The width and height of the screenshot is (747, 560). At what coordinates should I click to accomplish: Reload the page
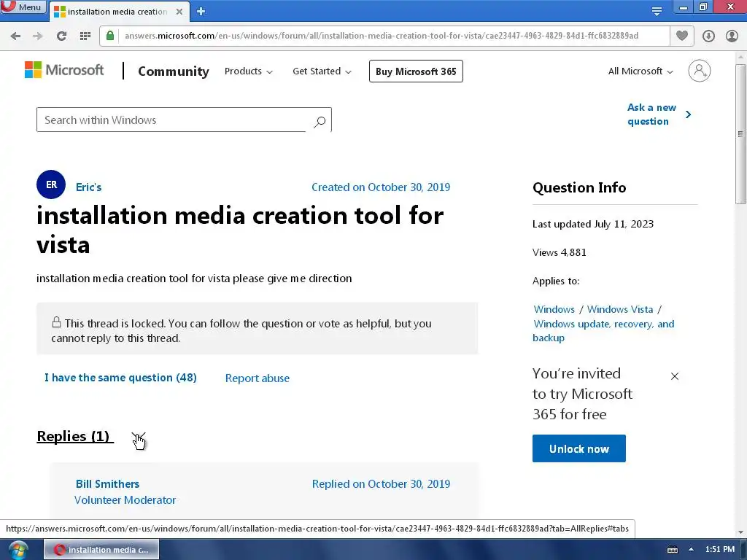click(x=61, y=36)
